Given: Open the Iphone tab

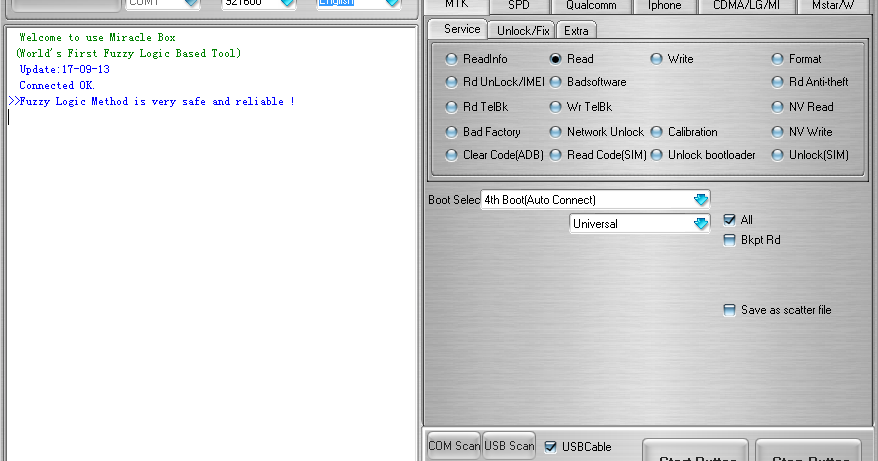Looking at the screenshot, I should tap(664, 6).
